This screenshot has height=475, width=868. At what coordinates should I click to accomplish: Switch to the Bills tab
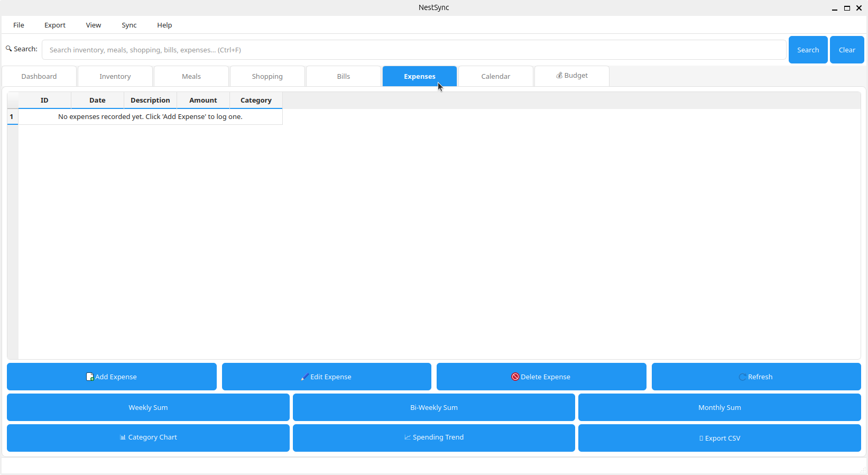click(344, 76)
